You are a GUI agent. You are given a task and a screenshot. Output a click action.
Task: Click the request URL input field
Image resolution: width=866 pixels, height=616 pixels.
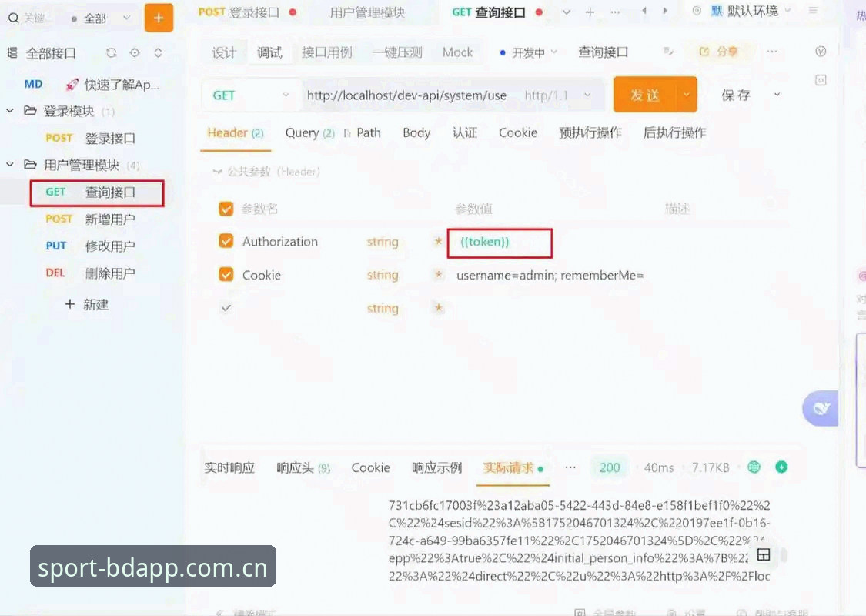pos(407,95)
